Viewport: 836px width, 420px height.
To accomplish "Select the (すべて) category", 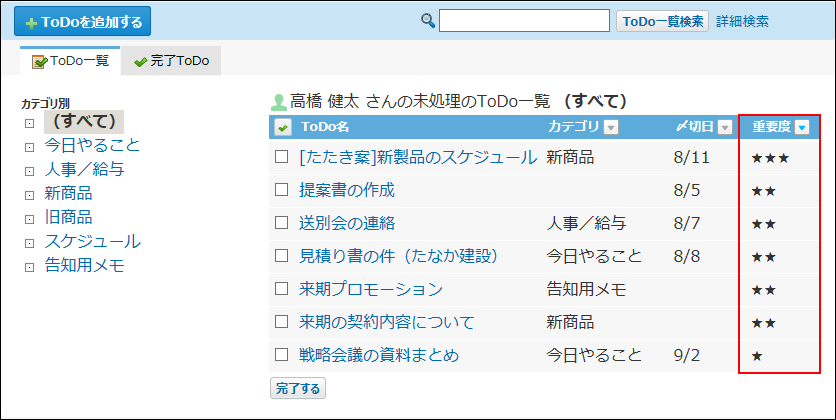I will click(84, 122).
